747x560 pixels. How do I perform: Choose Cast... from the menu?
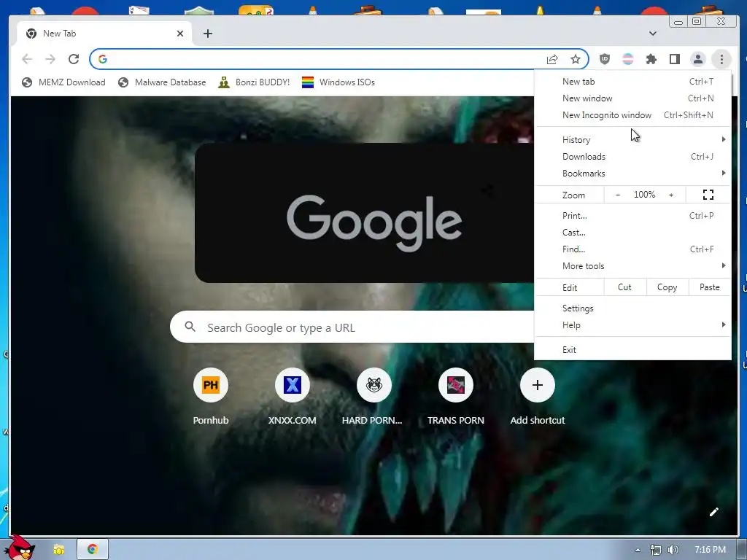(632, 233)
